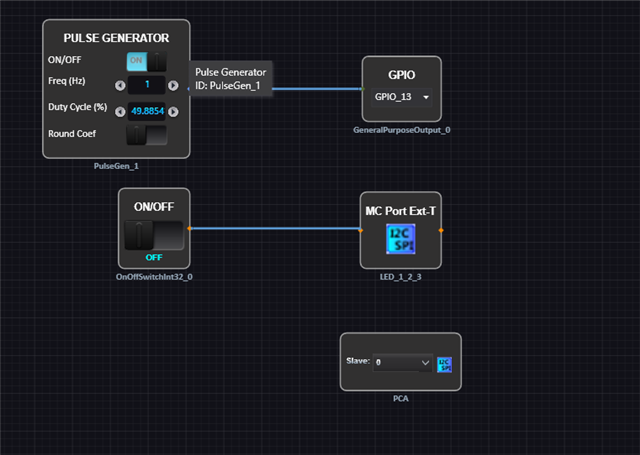Click the Duty Cycle value 49.8854
Viewport: 640px width, 455px height.
click(x=147, y=111)
